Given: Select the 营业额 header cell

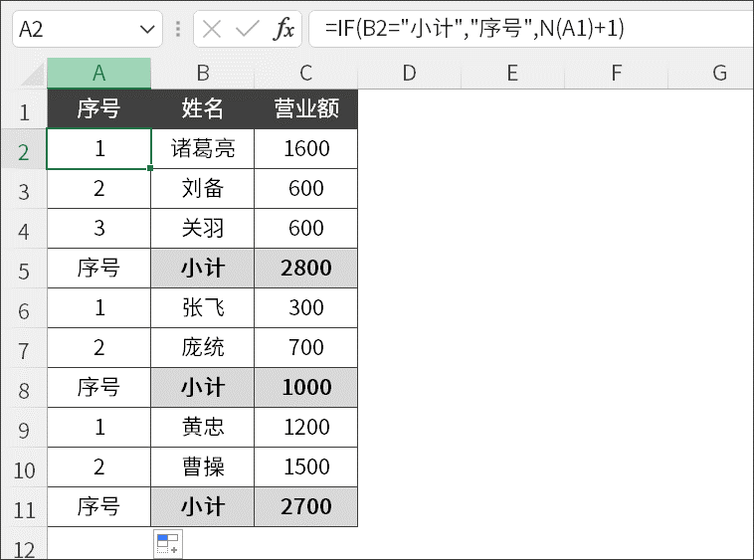Looking at the screenshot, I should pos(305,109).
